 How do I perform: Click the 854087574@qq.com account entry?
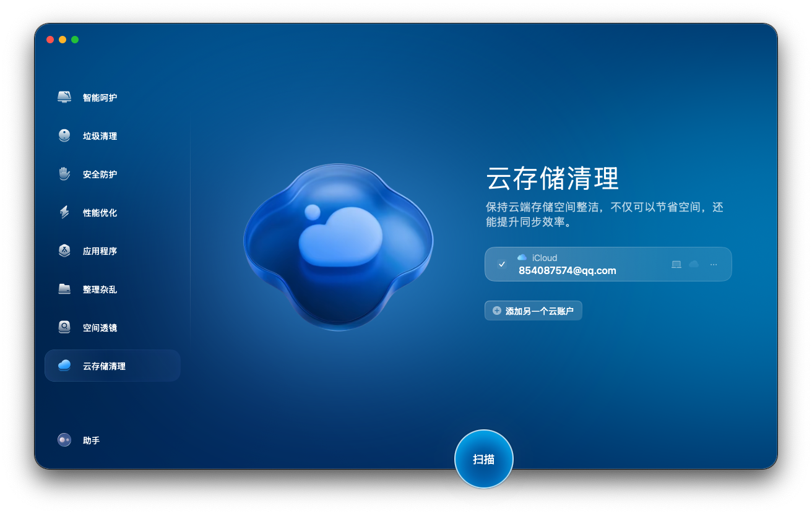click(x=567, y=270)
